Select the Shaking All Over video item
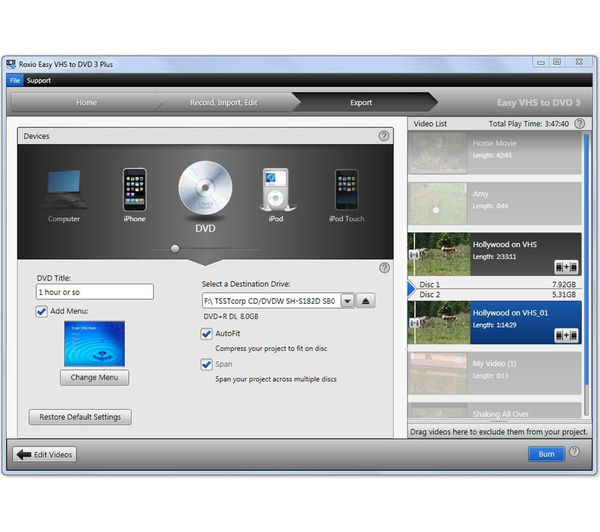 point(495,410)
